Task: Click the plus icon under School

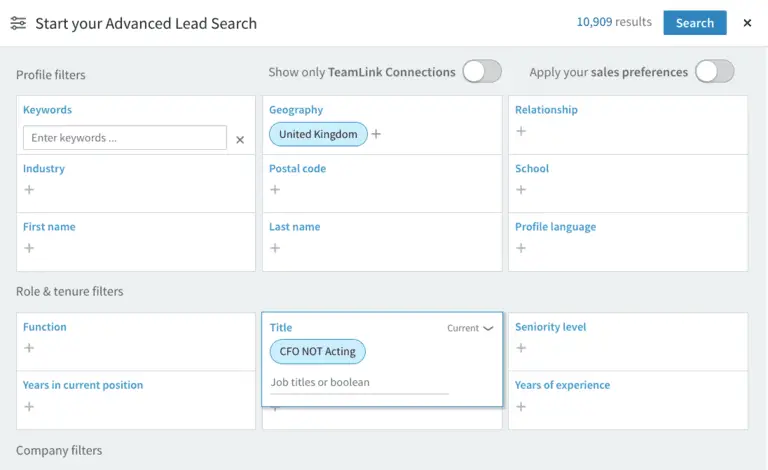Action: (x=521, y=190)
